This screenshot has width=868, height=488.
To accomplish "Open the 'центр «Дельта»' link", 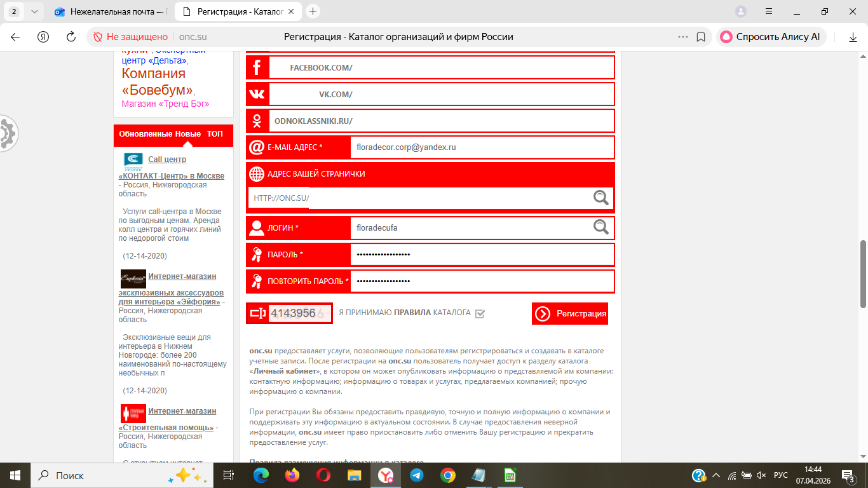I will coord(154,60).
